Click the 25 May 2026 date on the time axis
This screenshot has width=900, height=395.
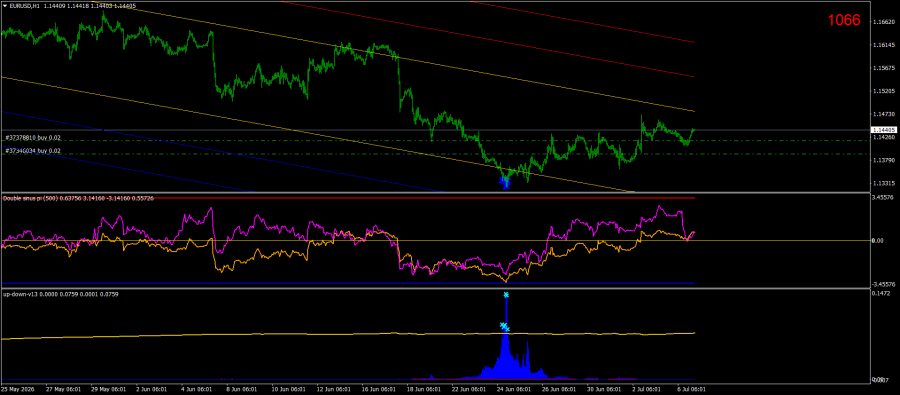tap(18, 389)
